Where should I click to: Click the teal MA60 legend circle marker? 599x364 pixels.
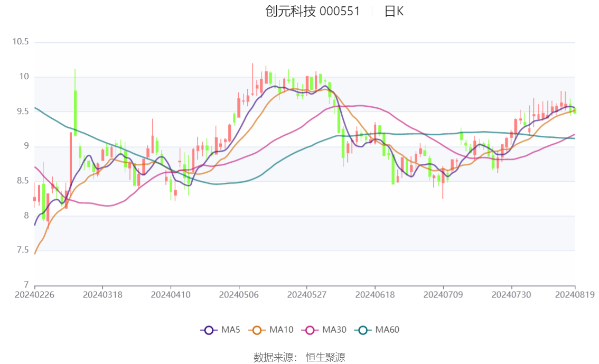(363, 330)
